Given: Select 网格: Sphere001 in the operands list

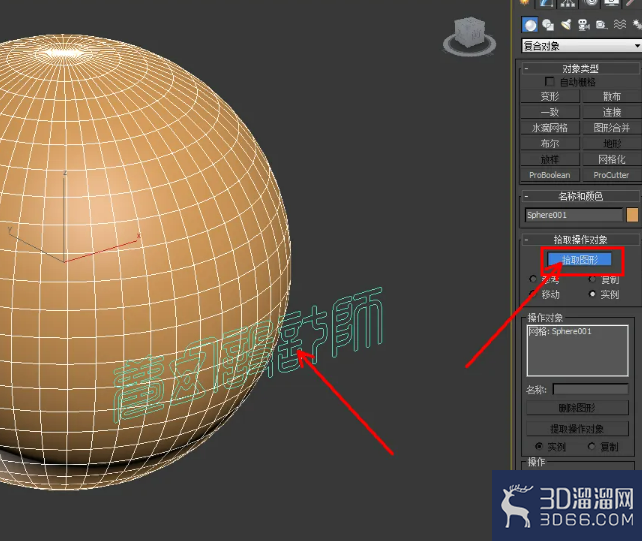Looking at the screenshot, I should point(560,331).
